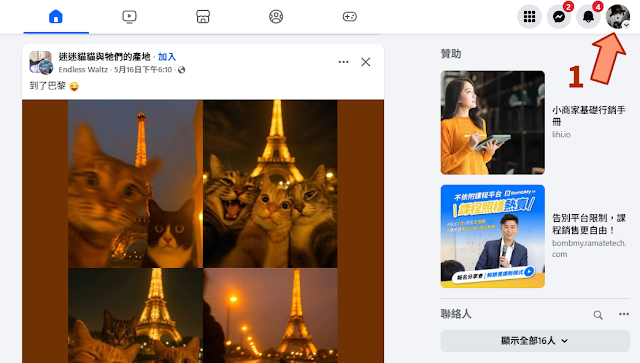Click the 贊助 sponsored heading
Image resolution: width=640 pixels, height=363 pixels.
pos(451,54)
